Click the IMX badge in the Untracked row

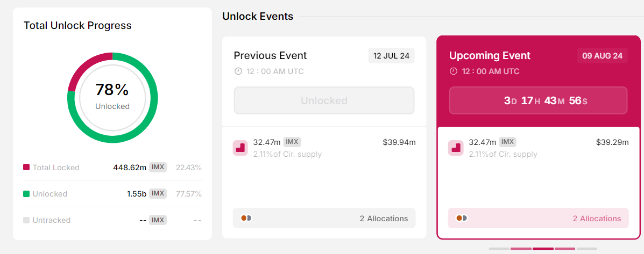point(158,220)
